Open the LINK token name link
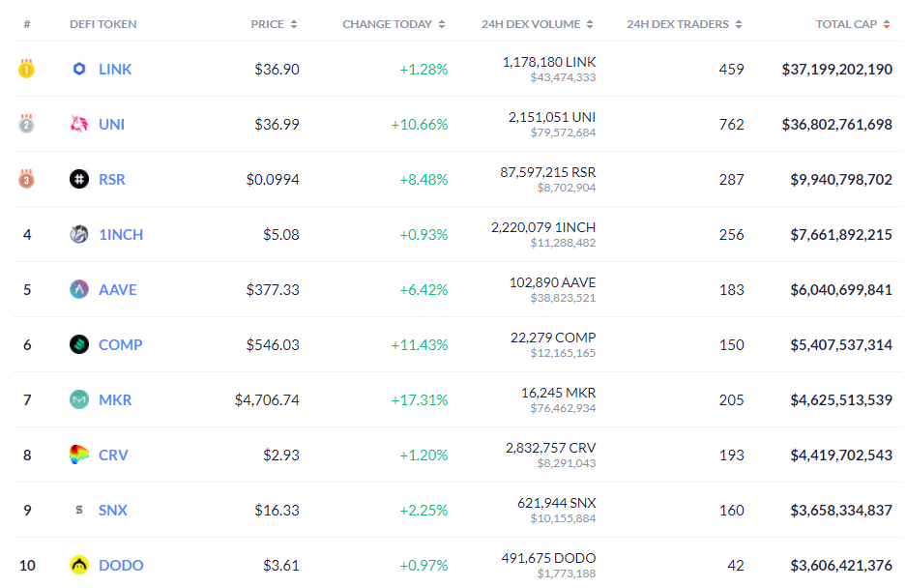Viewport: 906px width, 588px height. pos(115,69)
